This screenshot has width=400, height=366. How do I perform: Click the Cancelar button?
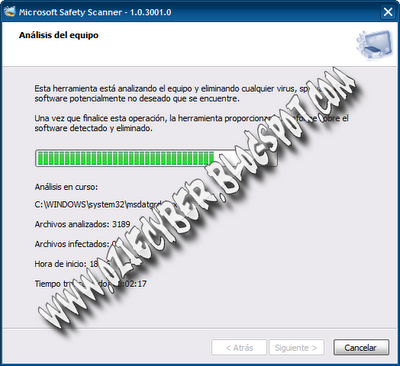(x=361, y=347)
